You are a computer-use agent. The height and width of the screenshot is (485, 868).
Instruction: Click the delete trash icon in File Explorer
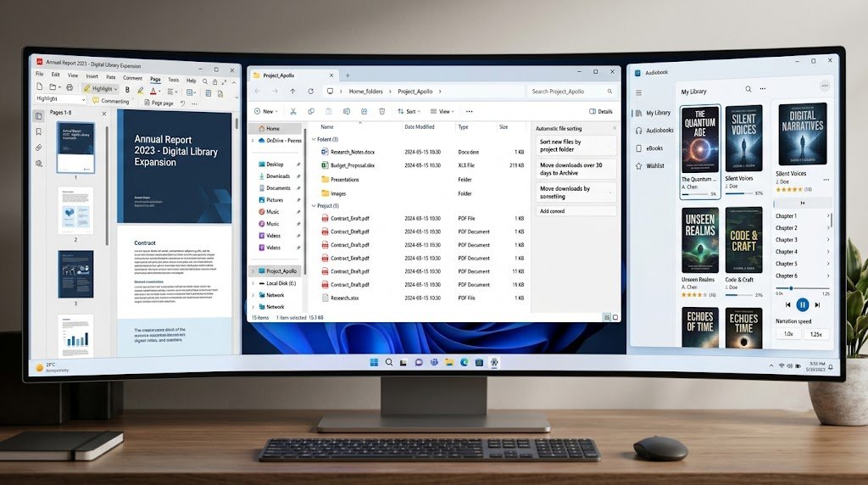coord(382,111)
